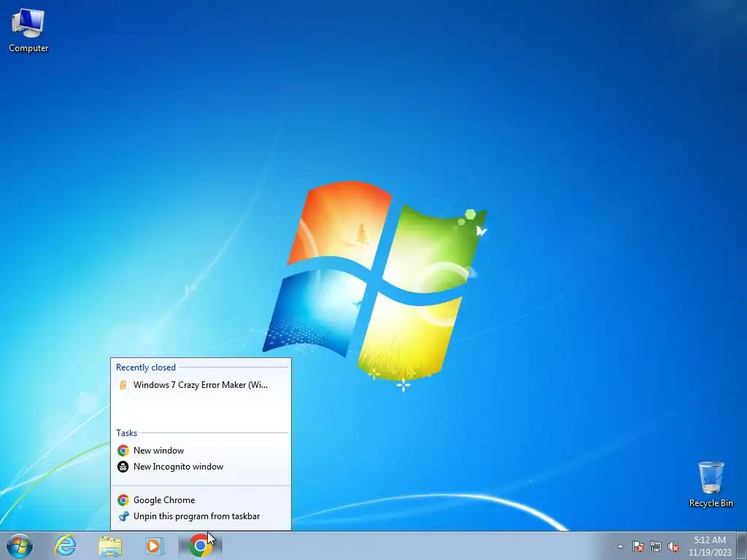The width and height of the screenshot is (747, 560).
Task: Open Action Center flag tray icon
Action: click(638, 546)
